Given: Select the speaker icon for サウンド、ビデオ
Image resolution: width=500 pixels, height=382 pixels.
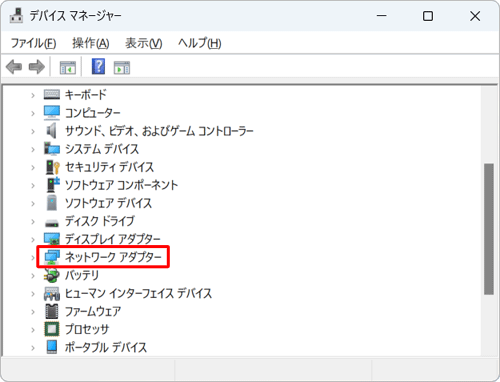Looking at the screenshot, I should pos(51,131).
